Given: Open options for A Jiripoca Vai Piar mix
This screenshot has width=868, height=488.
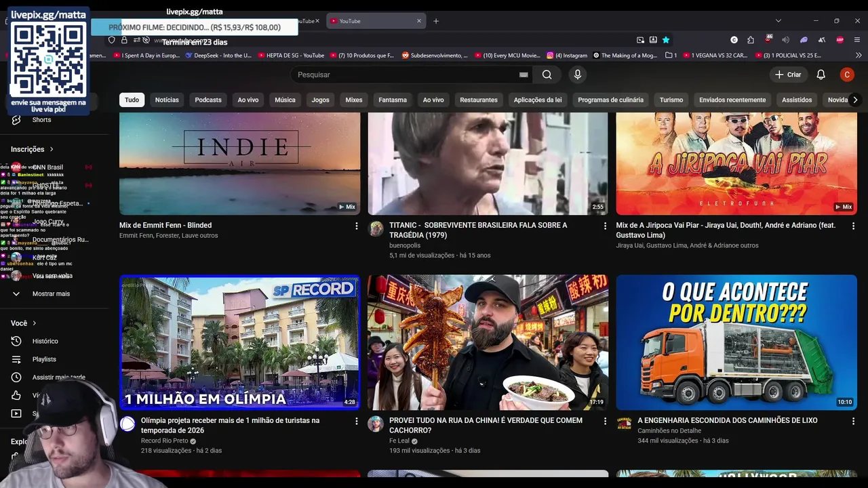Looking at the screenshot, I should click(853, 226).
